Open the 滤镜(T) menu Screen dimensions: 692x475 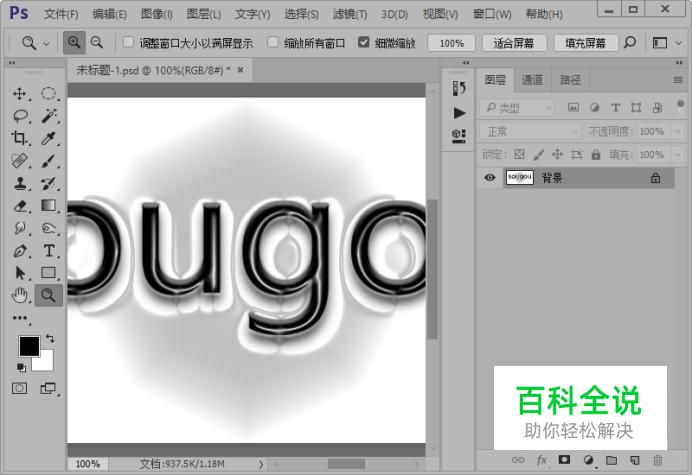tap(350, 14)
